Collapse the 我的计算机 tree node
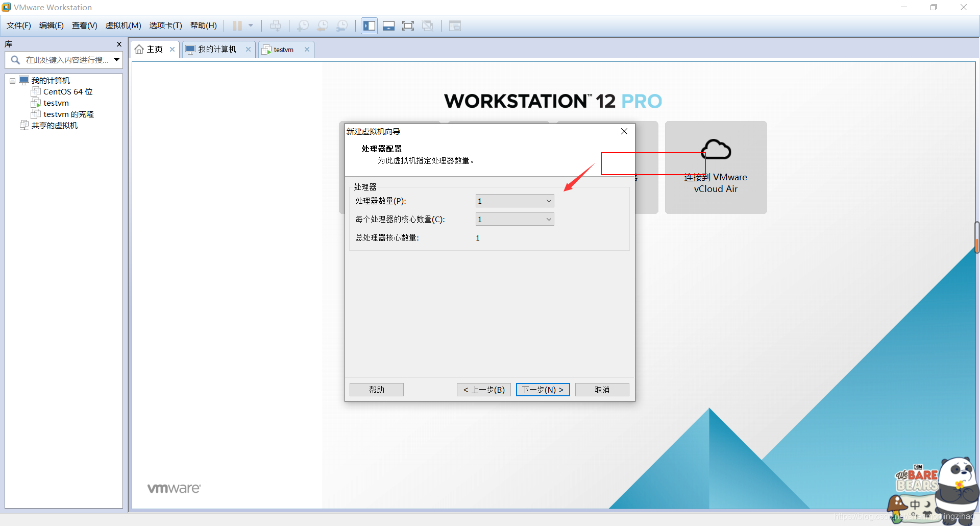This screenshot has width=980, height=526. (12, 81)
